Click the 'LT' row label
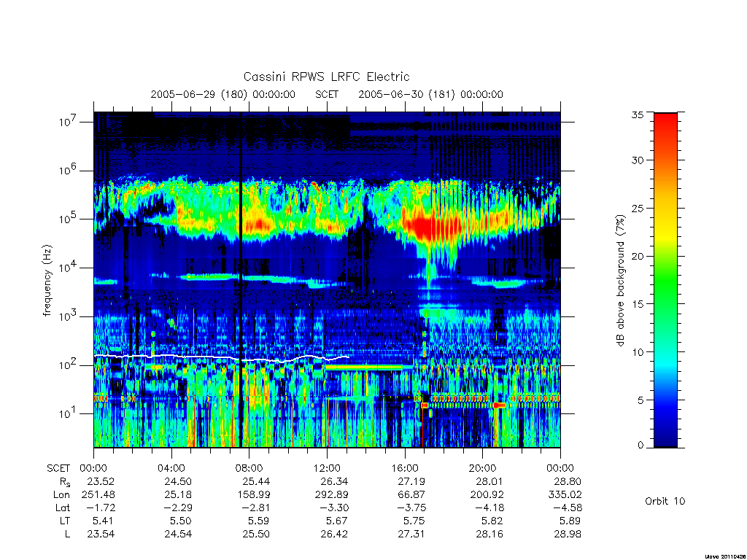Screen dimensions: 747x560 tap(64, 521)
